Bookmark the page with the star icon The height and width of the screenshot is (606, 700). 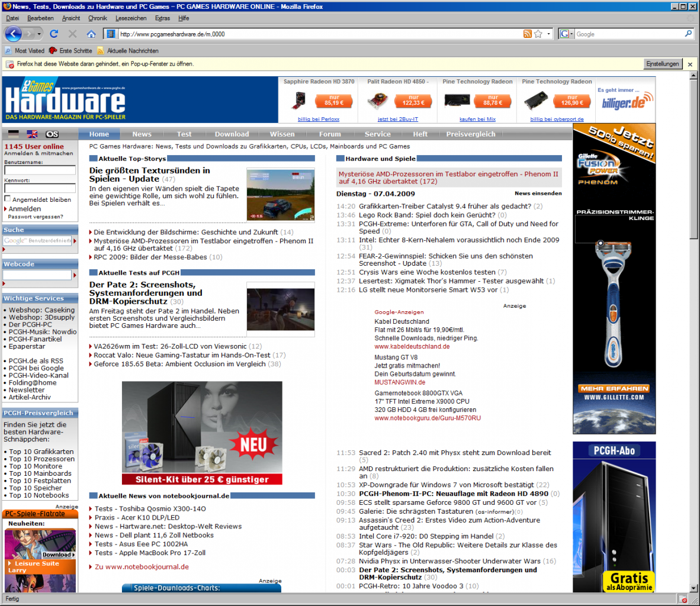538,34
